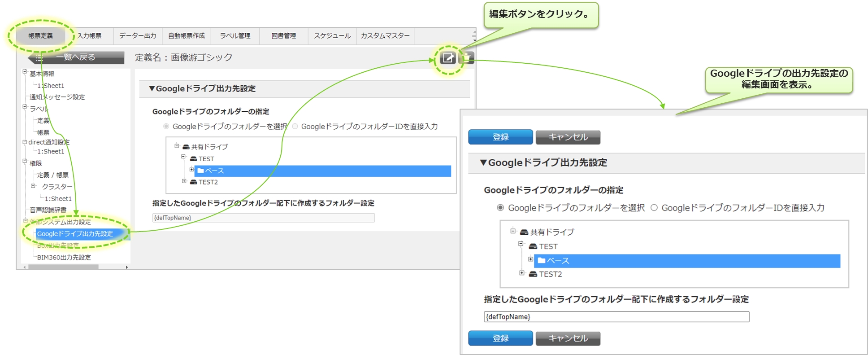
Task: Select Box出力先設定 in sidebar tree
Action: pyautogui.click(x=58, y=245)
